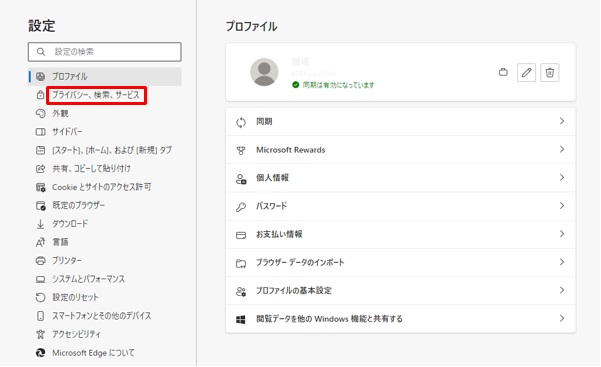Click the lock icon for プライバシー、検索、サービス
601x367 pixels.
click(x=40, y=95)
